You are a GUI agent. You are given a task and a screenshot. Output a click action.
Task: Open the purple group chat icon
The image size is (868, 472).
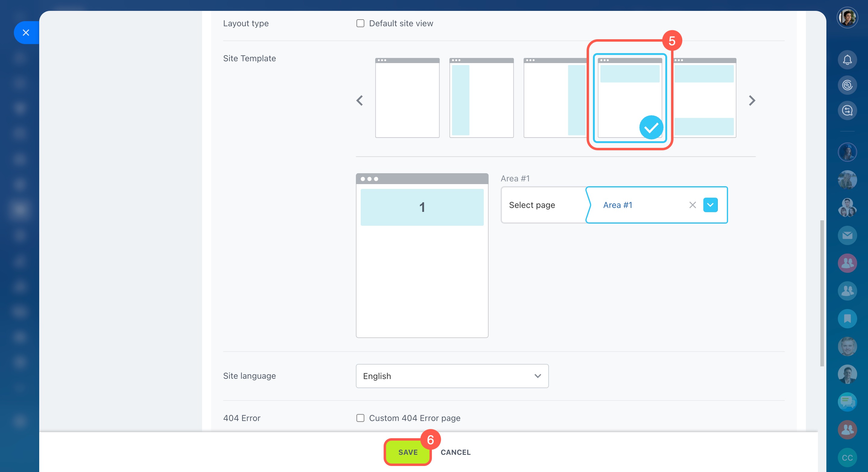point(847,263)
